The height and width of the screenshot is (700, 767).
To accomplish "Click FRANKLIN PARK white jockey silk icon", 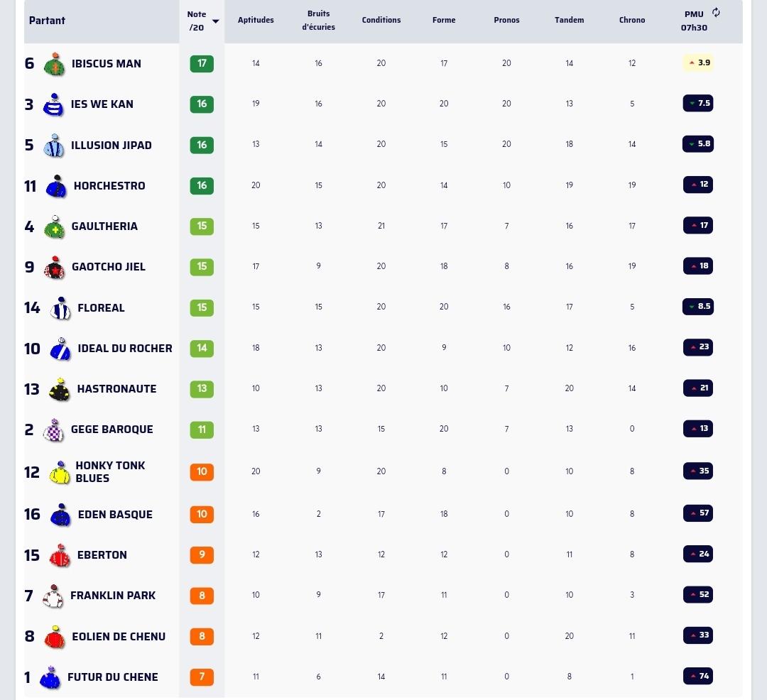I will click(x=53, y=596).
